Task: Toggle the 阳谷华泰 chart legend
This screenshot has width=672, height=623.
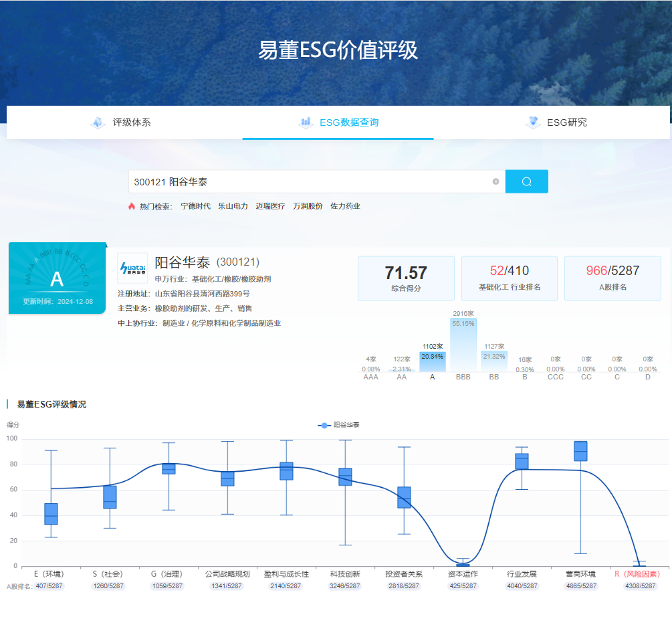Action: tap(338, 425)
